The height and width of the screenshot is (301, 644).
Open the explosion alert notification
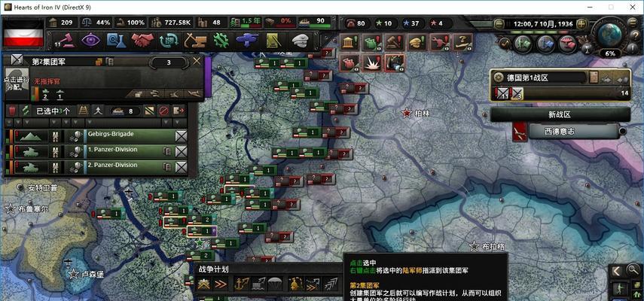click(372, 63)
